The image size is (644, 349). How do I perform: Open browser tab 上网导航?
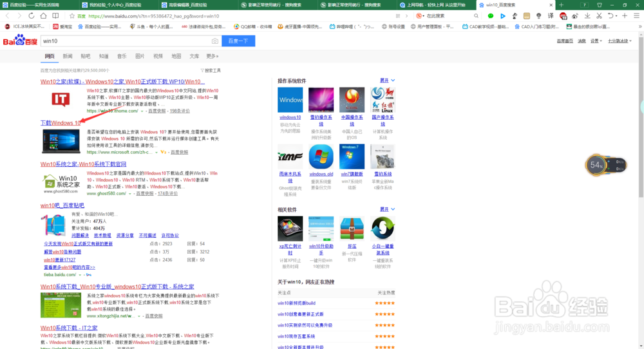[436, 5]
